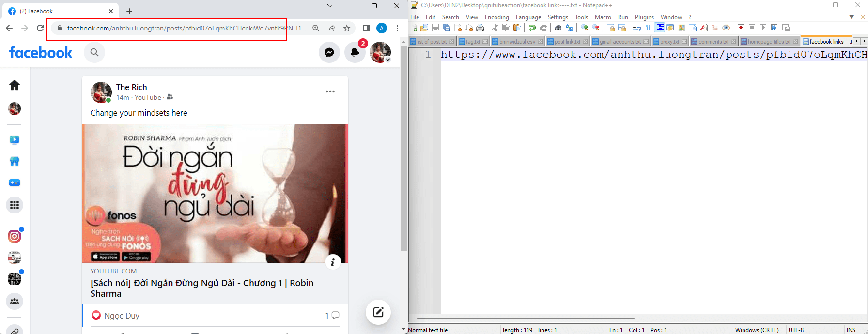Zoom out on Notepad++ text
The width and height of the screenshot is (868, 334).
point(595,28)
